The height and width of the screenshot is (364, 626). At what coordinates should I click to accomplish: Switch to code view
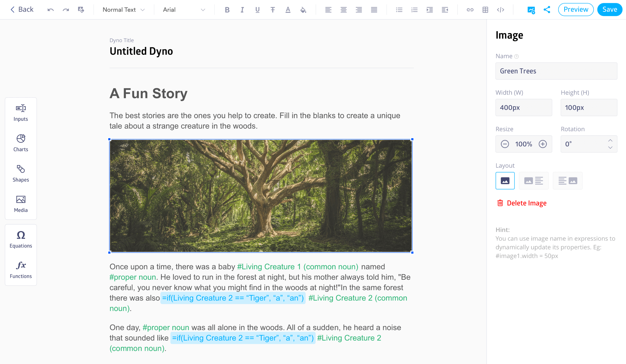501,10
